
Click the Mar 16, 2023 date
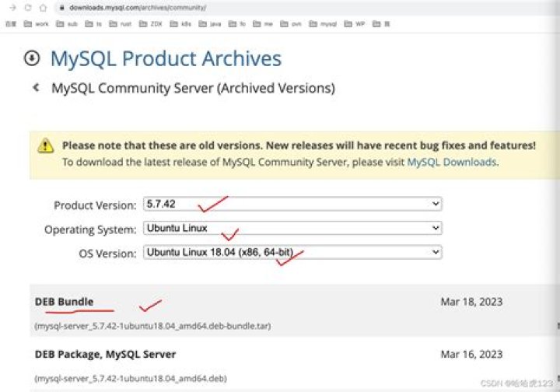click(x=471, y=354)
